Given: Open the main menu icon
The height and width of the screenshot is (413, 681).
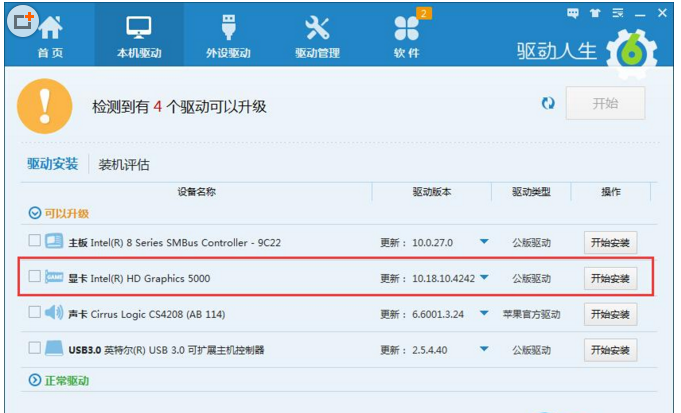Looking at the screenshot, I should (618, 13).
